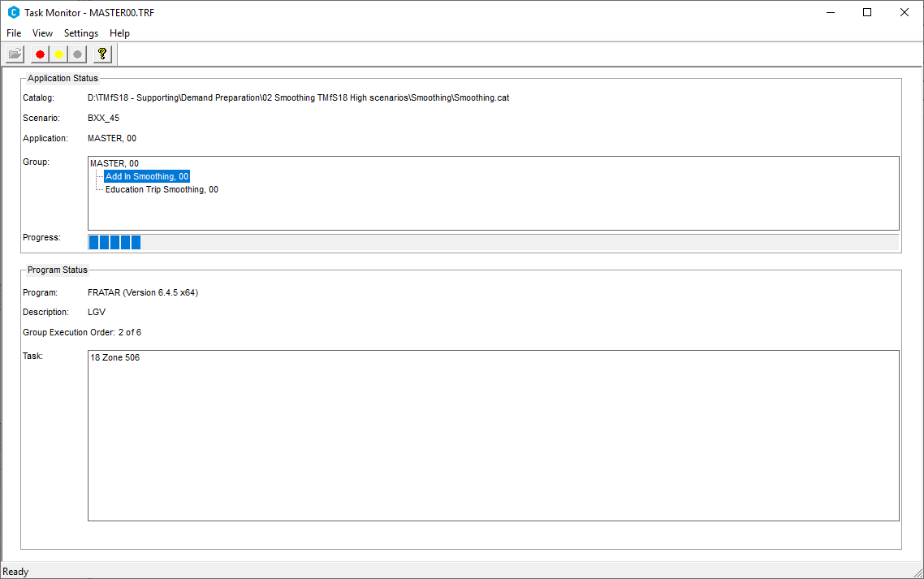Open the View menu
Screen dimensions: 924x579
pos(42,33)
